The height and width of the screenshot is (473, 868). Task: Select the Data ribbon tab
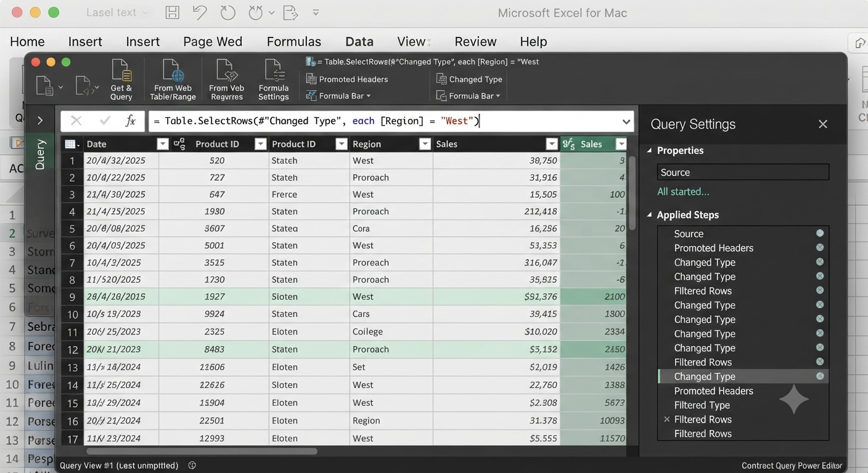(359, 41)
